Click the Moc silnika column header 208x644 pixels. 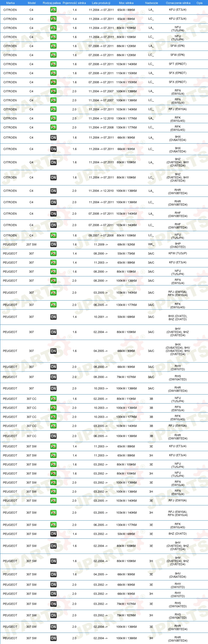pos(126,3)
